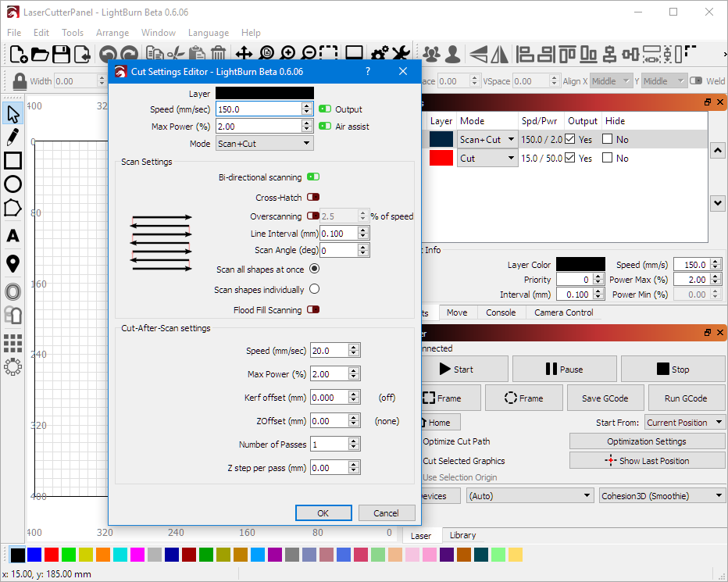Pick the bright green palette color swatch

coord(69,555)
